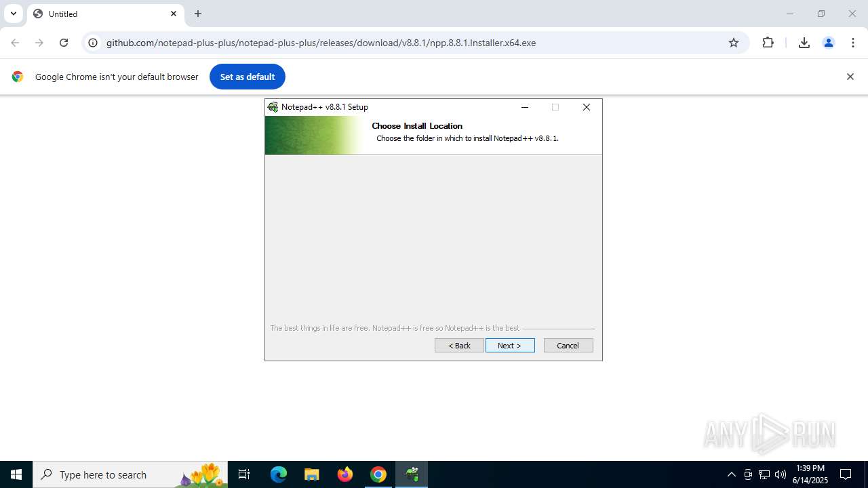Open network status tray icon
The height and width of the screenshot is (488, 868).
click(764, 474)
